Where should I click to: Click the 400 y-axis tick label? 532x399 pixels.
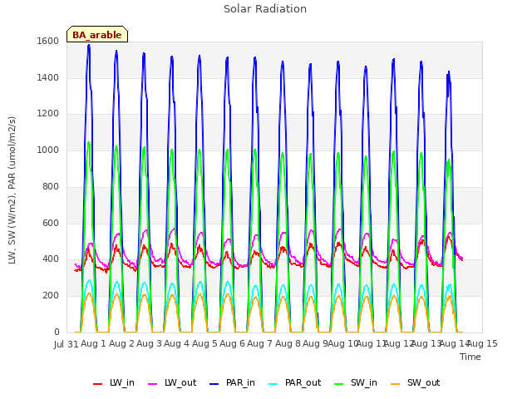(51, 259)
